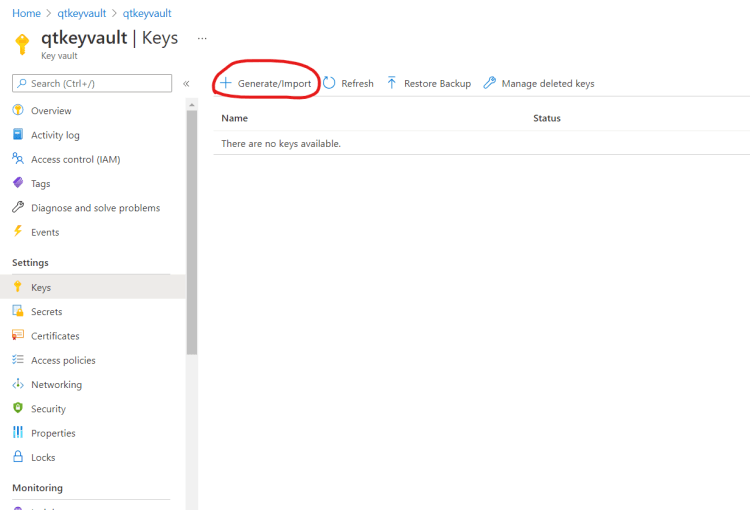
Task: Click the magnifier icon in the search box
Action: 22,83
